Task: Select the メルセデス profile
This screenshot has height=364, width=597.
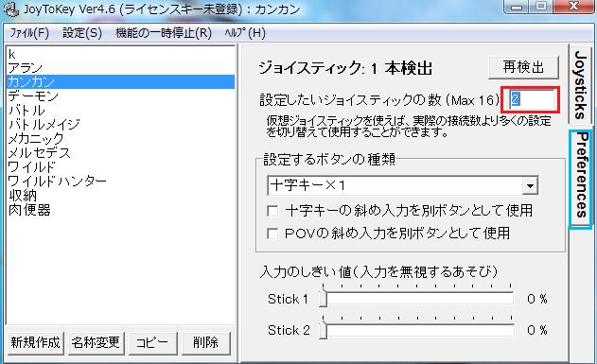Action: click(121, 153)
